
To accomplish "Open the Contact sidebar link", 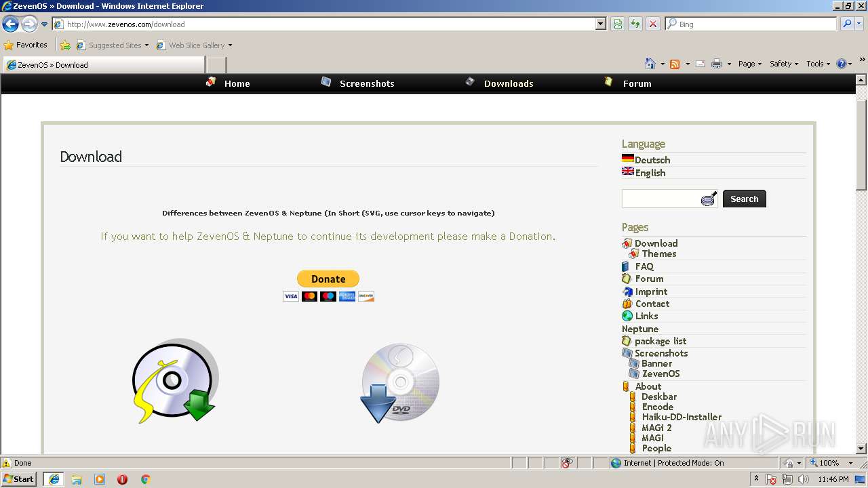I will 652,304.
